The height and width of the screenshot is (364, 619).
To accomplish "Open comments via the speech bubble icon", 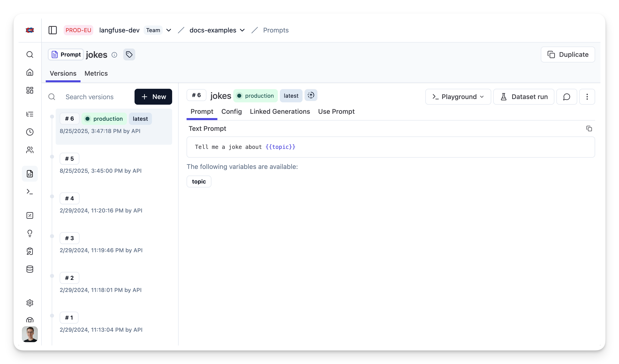I will click(567, 96).
